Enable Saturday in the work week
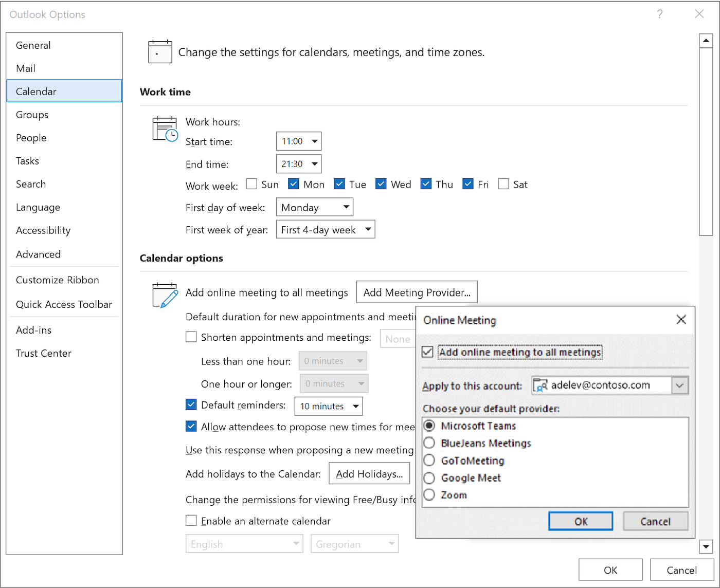 (x=503, y=183)
